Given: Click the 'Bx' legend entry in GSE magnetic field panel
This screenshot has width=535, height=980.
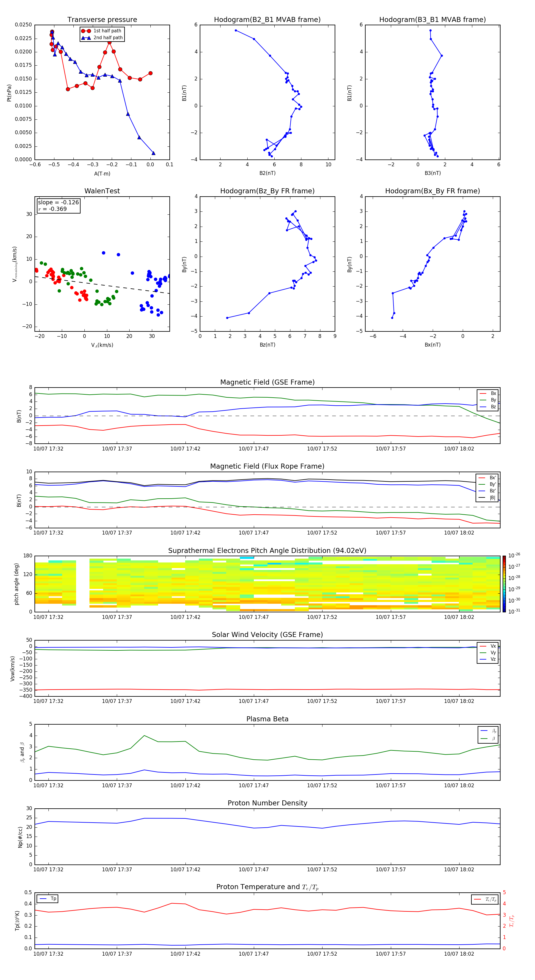Looking at the screenshot, I should (488, 393).
